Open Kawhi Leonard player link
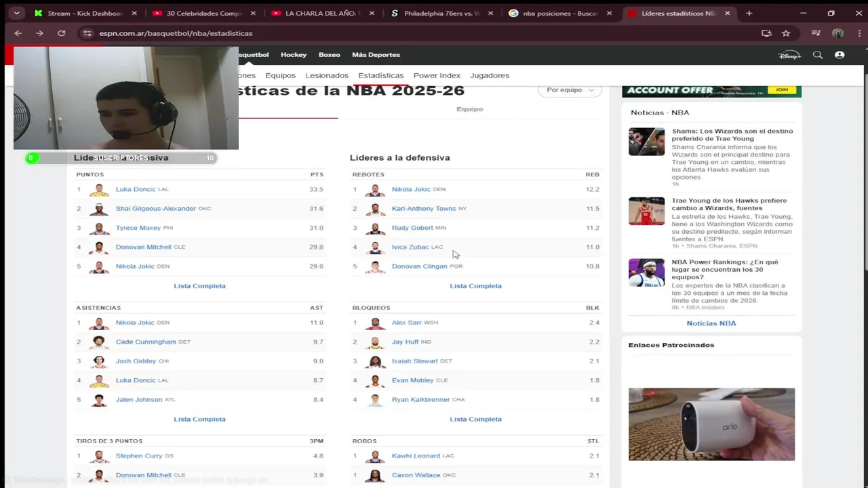The image size is (868, 488). (416, 456)
